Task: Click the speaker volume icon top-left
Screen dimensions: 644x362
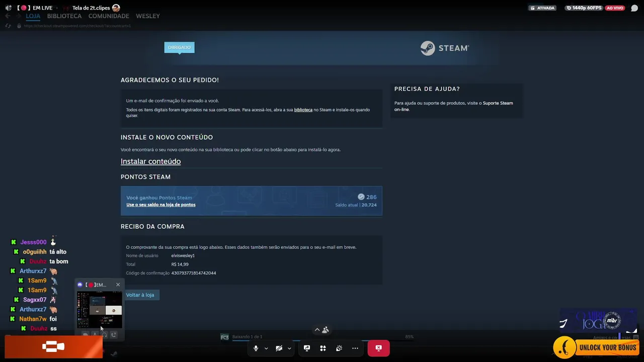Action: pos(8,8)
